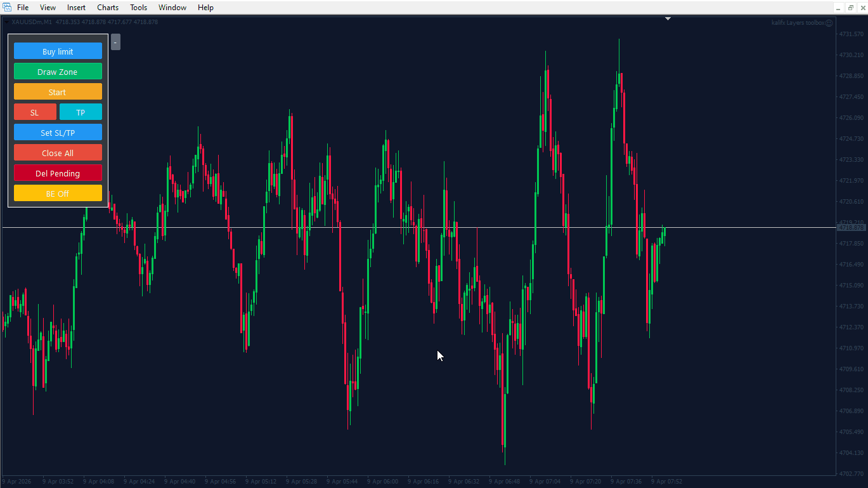
Task: Open the File menu
Action: (23, 8)
